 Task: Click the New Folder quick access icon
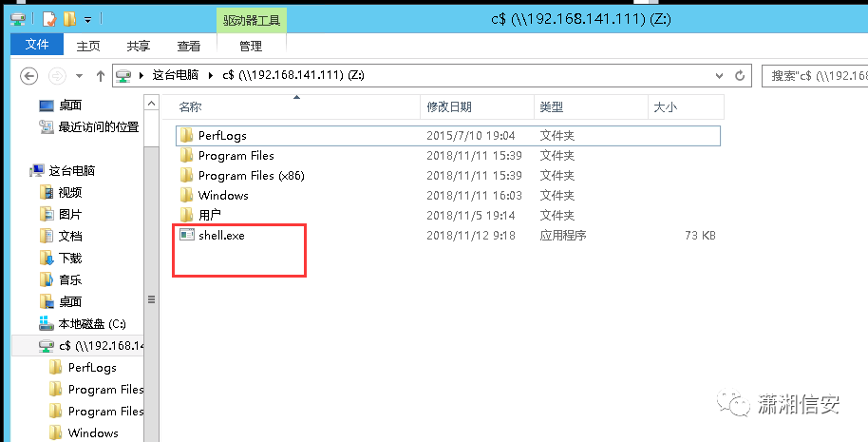coord(69,19)
